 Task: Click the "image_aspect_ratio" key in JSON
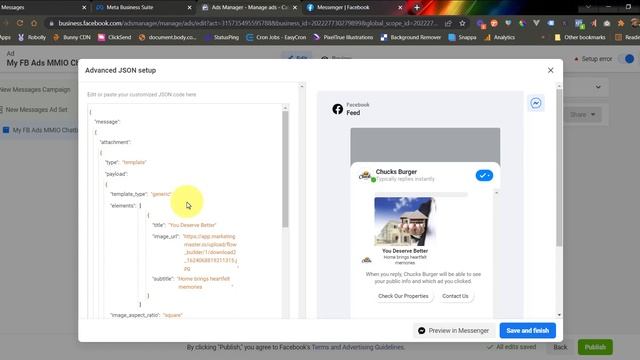(135, 315)
